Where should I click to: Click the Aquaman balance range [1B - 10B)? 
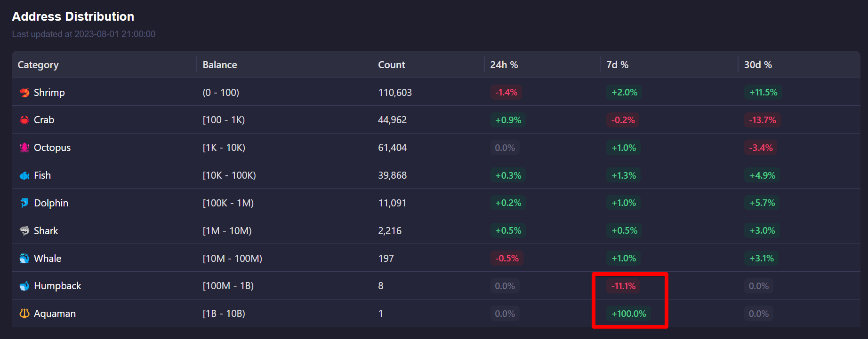point(224,314)
